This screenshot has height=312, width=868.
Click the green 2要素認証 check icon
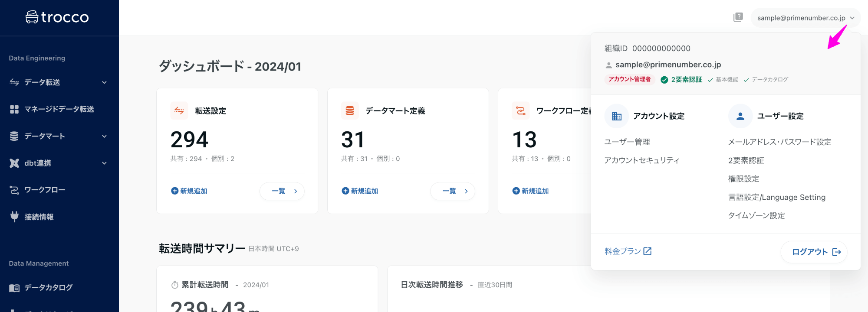[x=664, y=80]
